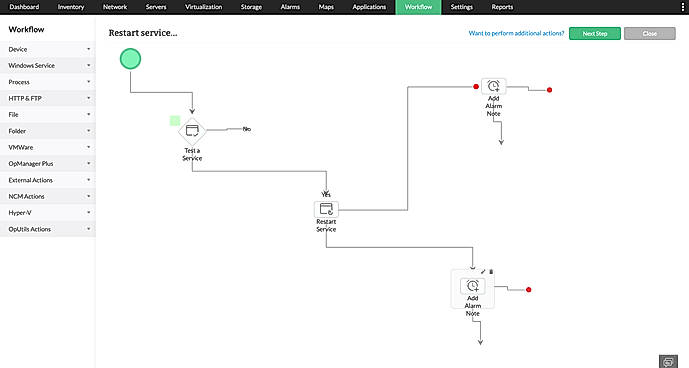Open the Inventory tab
Viewport: 689px width, 368px height.
[x=71, y=7]
